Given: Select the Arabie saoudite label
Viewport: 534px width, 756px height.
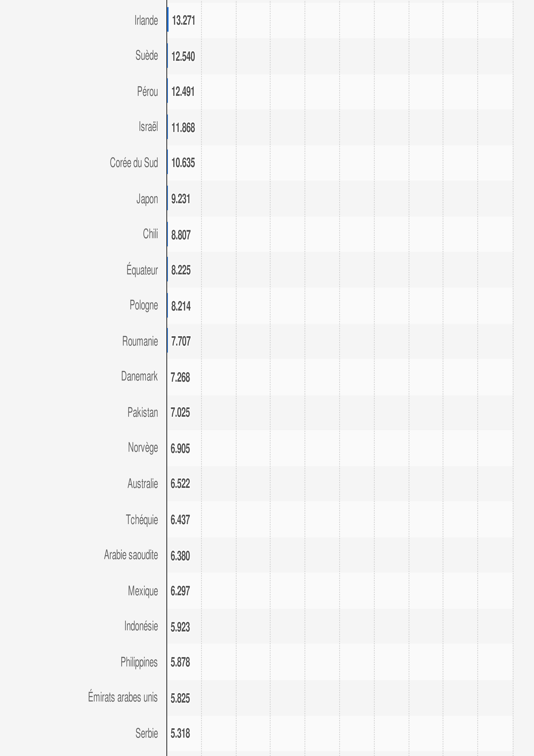Looking at the screenshot, I should (131, 555).
